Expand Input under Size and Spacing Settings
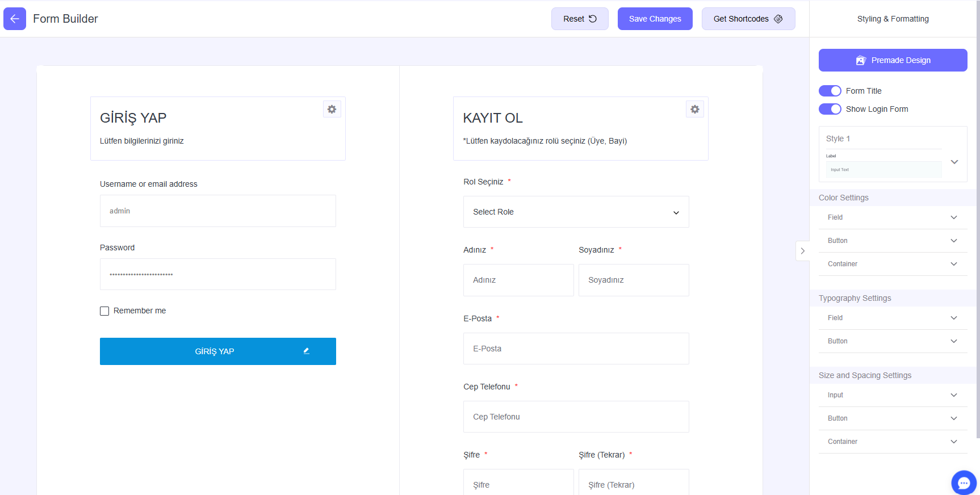This screenshot has width=980, height=495. 893,395
